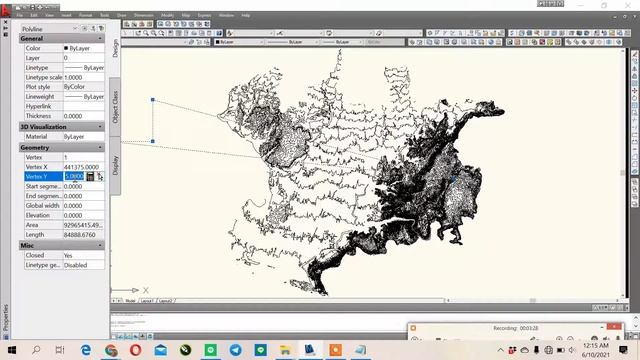Image resolution: width=640 pixels, height=360 pixels.
Task: Click the vertical scrollbar thumb right of drawing
Action: [623, 173]
